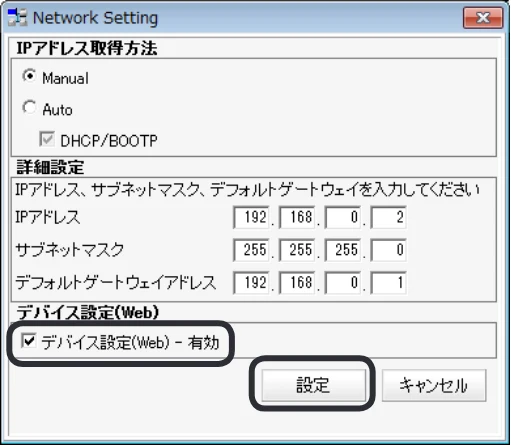Viewport: 511px width, 445px height.
Task: Click サブネットマスク fourth octet field 0
Action: coord(388,250)
